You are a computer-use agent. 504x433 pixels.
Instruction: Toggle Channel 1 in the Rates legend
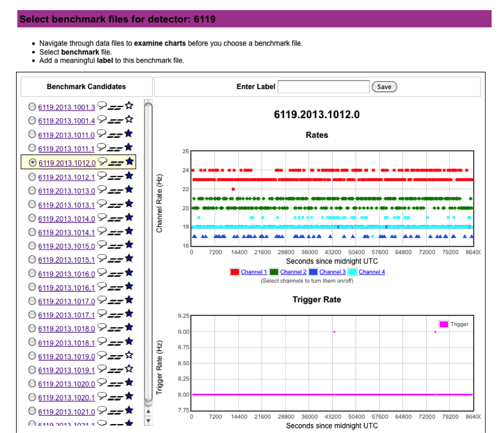[x=254, y=272]
